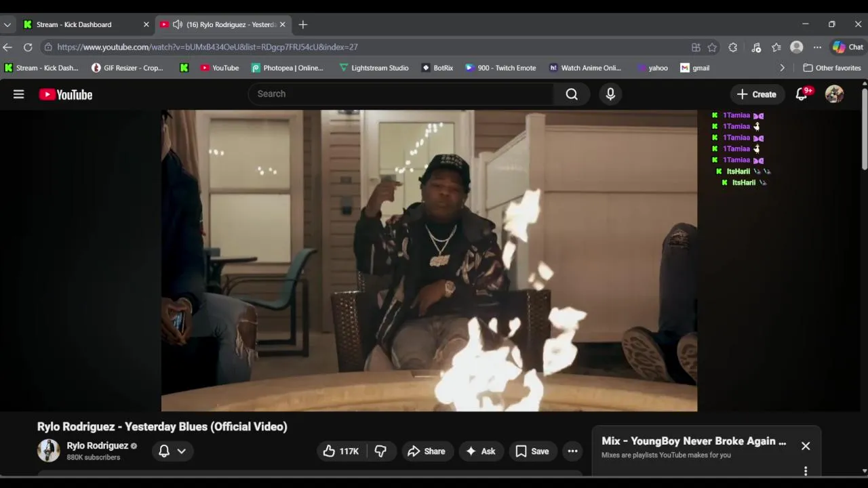Open GIF Resizer bookmark
Screen dimensions: 868x488
pyautogui.click(x=127, y=68)
